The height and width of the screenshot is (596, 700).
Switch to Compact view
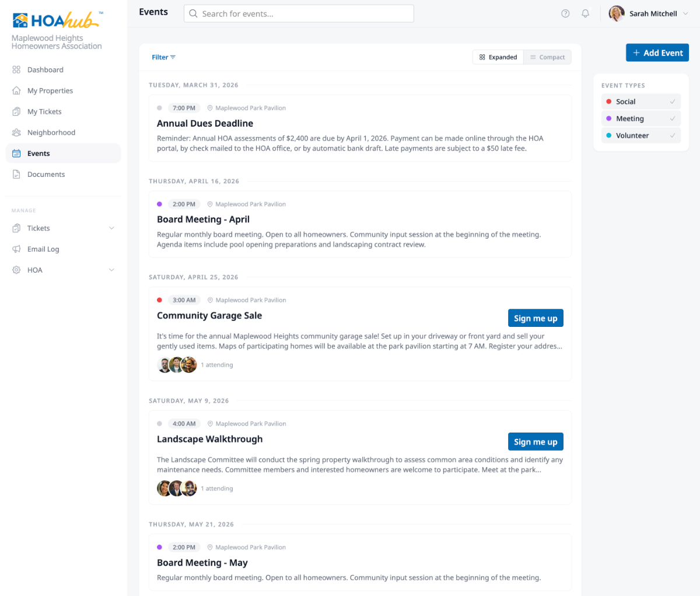click(x=547, y=57)
